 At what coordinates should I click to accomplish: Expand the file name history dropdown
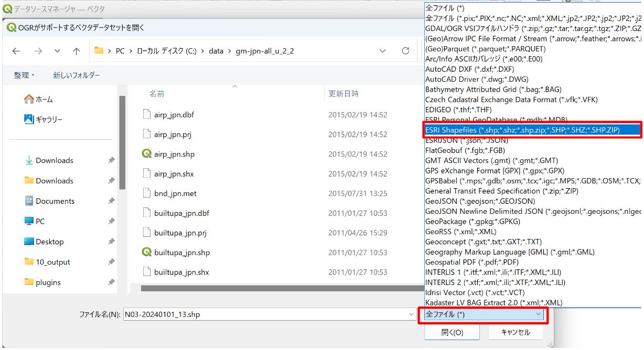pos(411,314)
